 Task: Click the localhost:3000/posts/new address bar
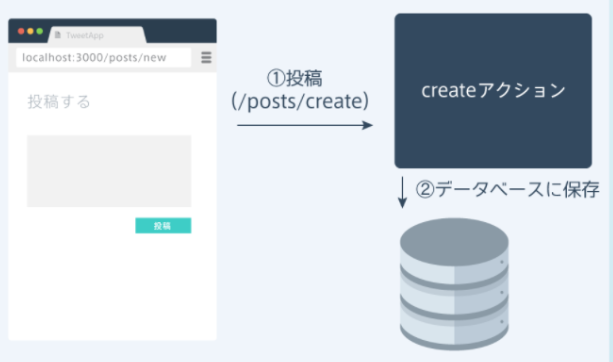click(x=104, y=57)
